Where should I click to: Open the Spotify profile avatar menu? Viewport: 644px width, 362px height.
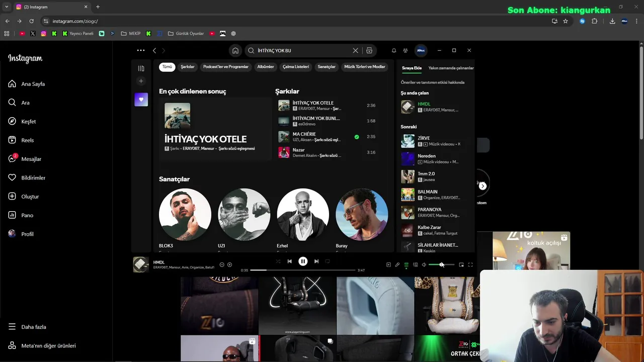421,50
